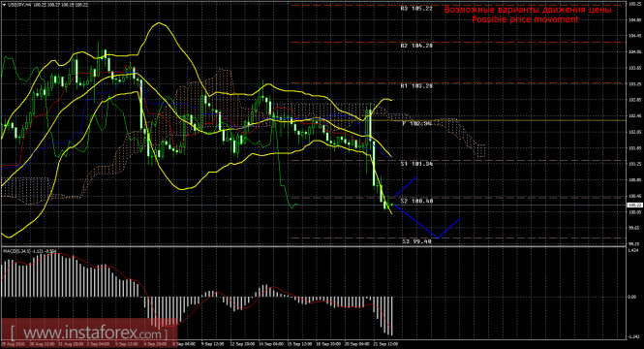Click the 0.00 level on the MACD scale

tap(632, 297)
